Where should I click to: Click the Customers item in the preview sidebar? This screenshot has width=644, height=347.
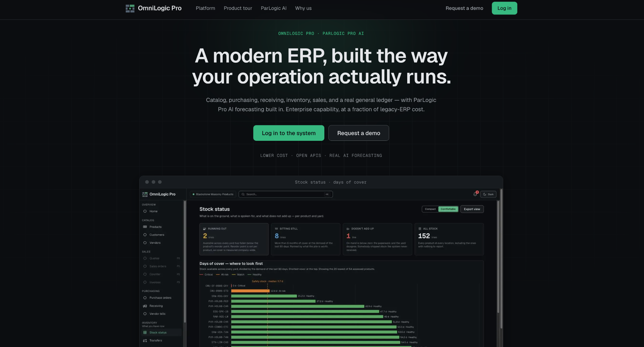162,235
